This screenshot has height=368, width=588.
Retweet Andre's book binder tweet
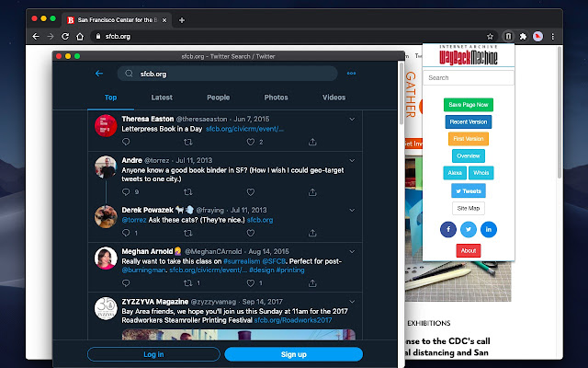click(187, 192)
